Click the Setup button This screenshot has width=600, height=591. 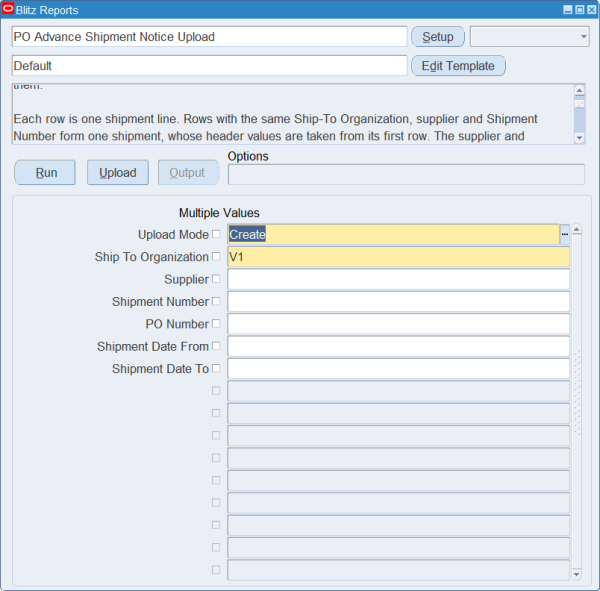pyautogui.click(x=438, y=37)
